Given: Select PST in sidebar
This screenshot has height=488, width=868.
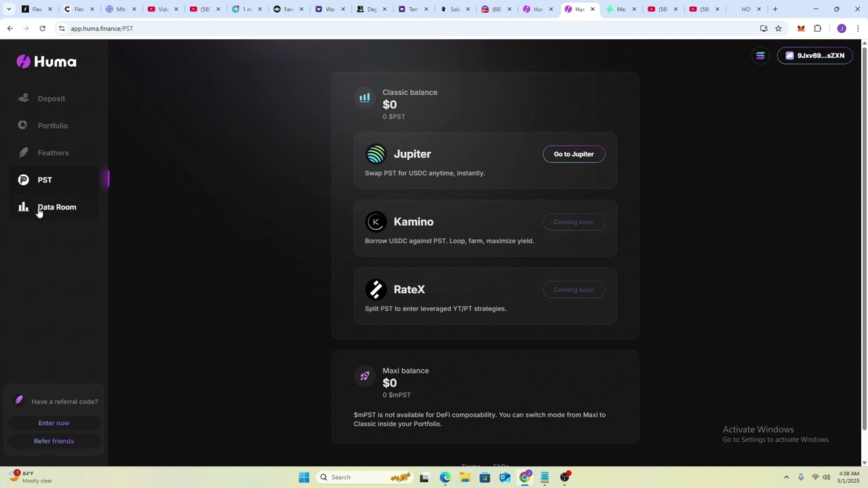Looking at the screenshot, I should pos(54,180).
